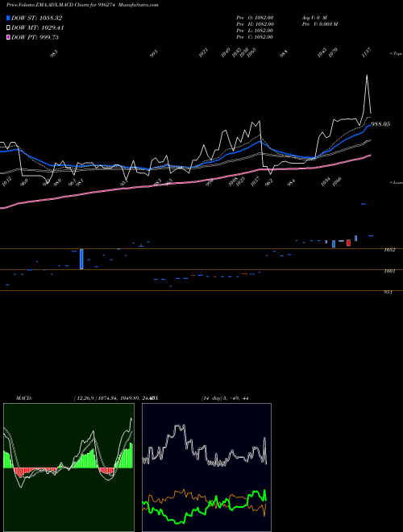Click the 'Pre O: 1082.00' value
Image resolution: width=403 pixels, height=532 pixels.
255,18
